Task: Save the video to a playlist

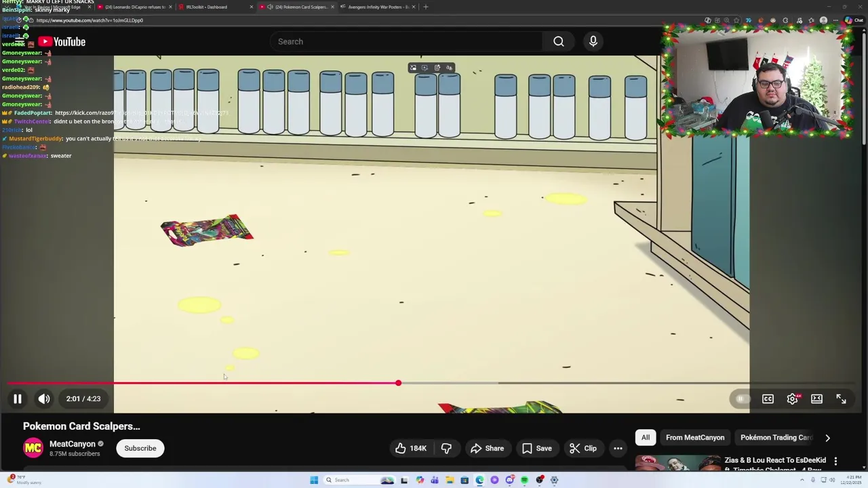Action: [536, 448]
